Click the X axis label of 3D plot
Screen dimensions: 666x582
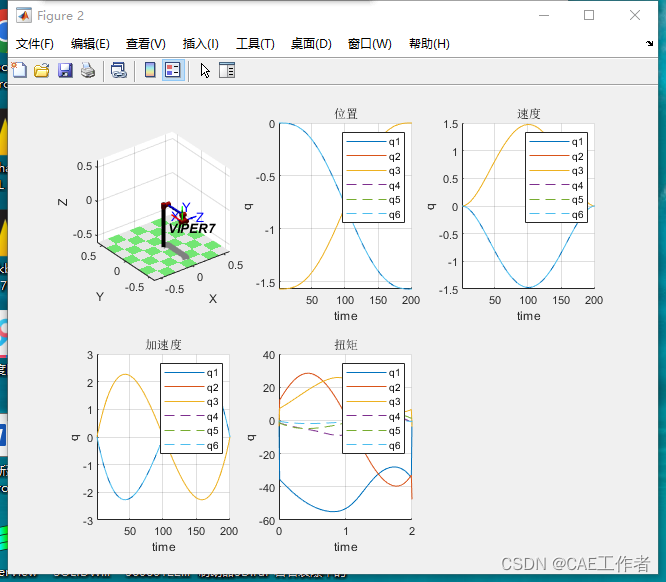point(213,299)
